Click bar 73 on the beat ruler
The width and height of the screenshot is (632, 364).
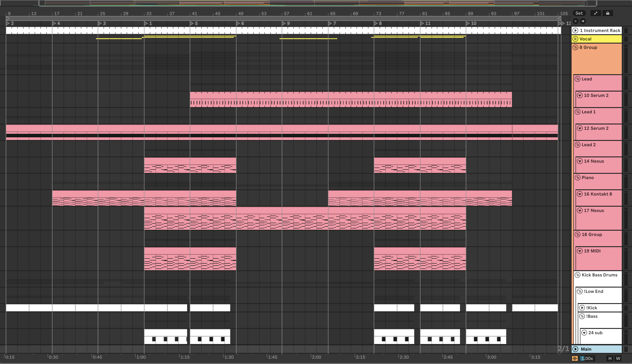(x=378, y=14)
